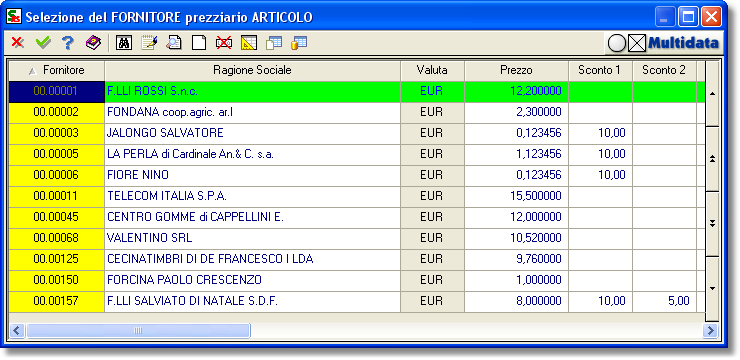Click the blank page new record icon
Image resolution: width=740 pixels, height=360 pixels.
pyautogui.click(x=199, y=43)
